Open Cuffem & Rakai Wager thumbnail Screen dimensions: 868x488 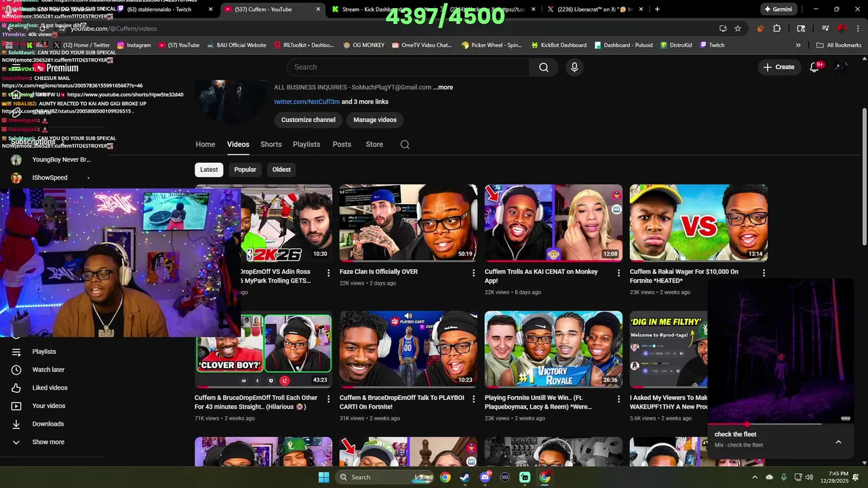(698, 222)
